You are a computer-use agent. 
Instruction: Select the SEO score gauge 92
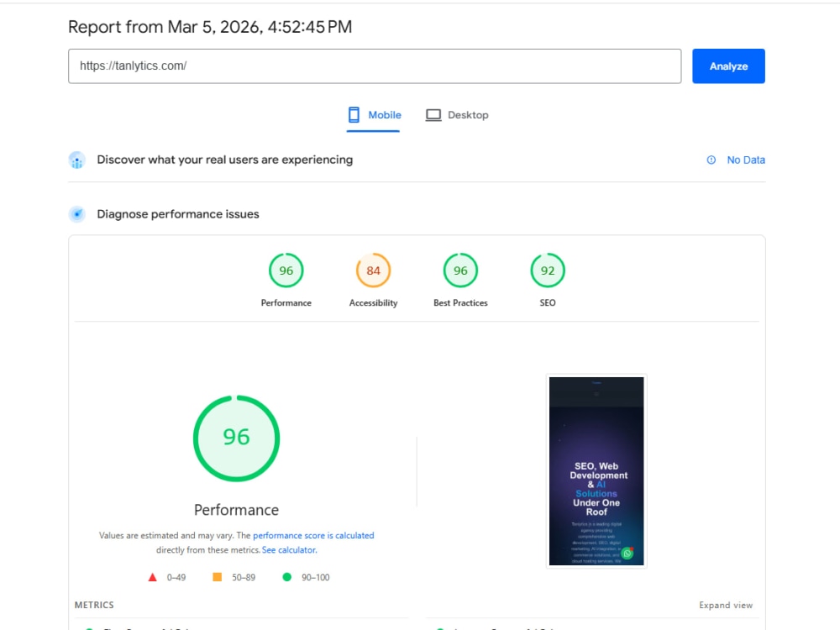(x=548, y=270)
